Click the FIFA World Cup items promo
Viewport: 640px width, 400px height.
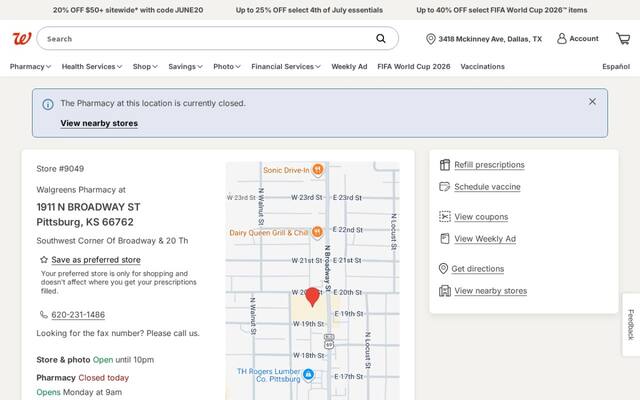[x=502, y=10]
